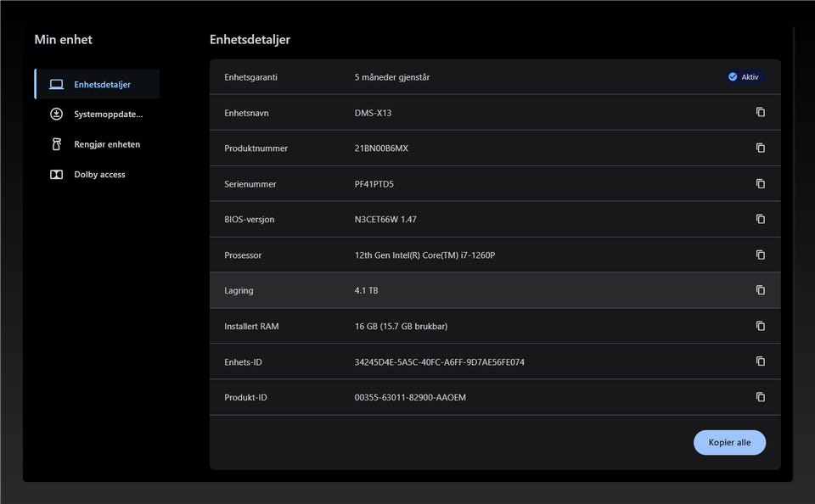The width and height of the screenshot is (815, 504).
Task: Click the Kopier alle button
Action: pyautogui.click(x=729, y=443)
